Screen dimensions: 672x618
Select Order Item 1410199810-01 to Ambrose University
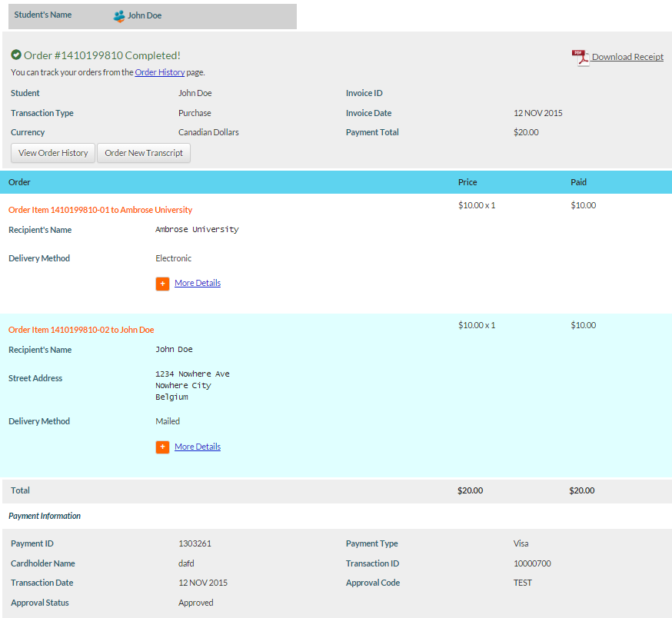[x=100, y=210]
